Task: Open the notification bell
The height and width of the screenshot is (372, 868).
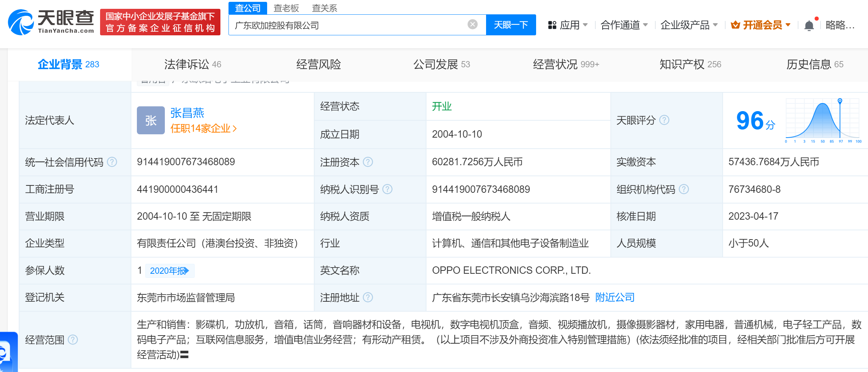Action: [x=809, y=25]
